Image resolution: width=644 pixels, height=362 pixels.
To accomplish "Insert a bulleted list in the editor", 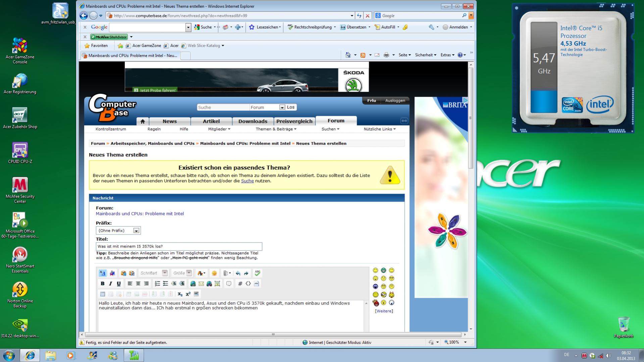I will 165,283.
